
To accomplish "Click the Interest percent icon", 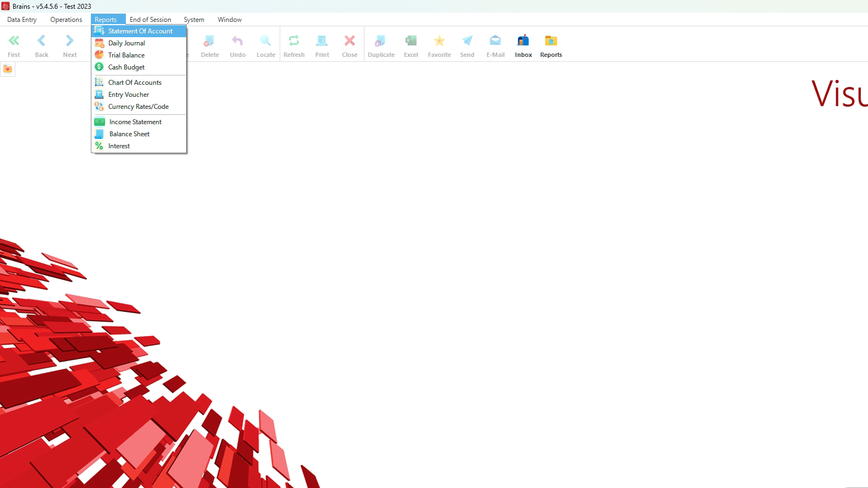I will click(x=99, y=146).
